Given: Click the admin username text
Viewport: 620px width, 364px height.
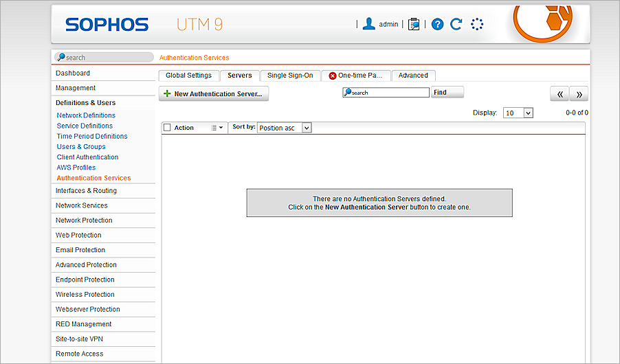Looking at the screenshot, I should pyautogui.click(x=388, y=25).
